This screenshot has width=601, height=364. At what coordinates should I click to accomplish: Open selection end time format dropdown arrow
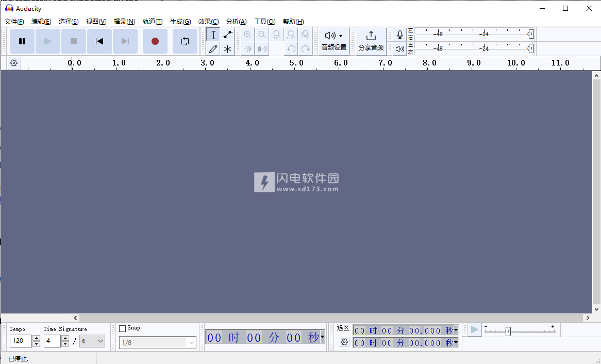tap(456, 342)
